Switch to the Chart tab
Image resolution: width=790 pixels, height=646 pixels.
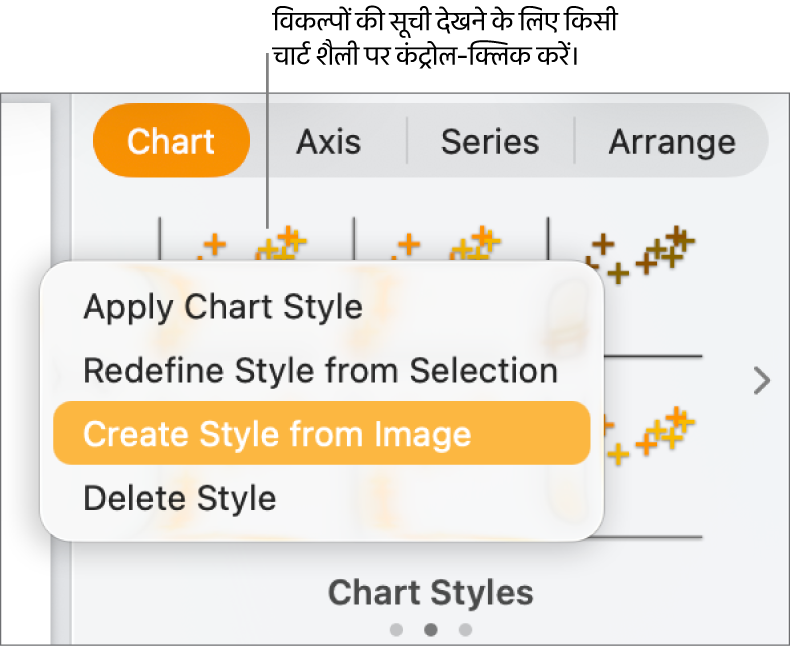171,141
